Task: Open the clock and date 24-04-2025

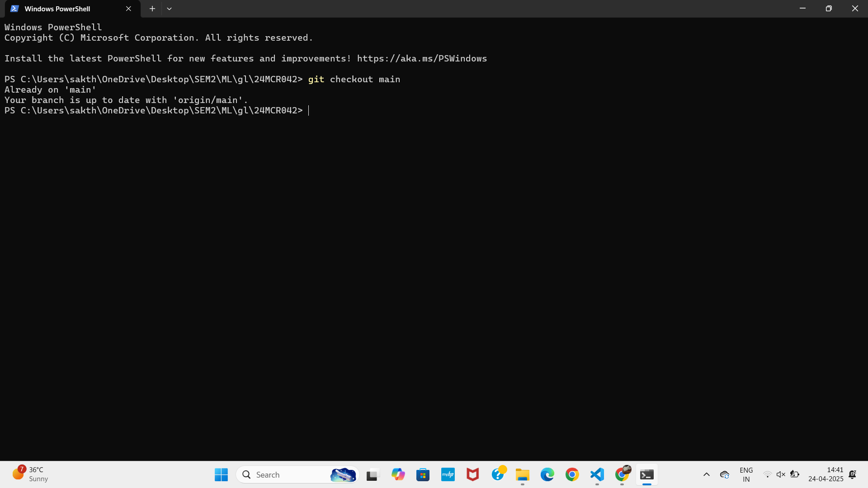Action: pyautogui.click(x=826, y=474)
